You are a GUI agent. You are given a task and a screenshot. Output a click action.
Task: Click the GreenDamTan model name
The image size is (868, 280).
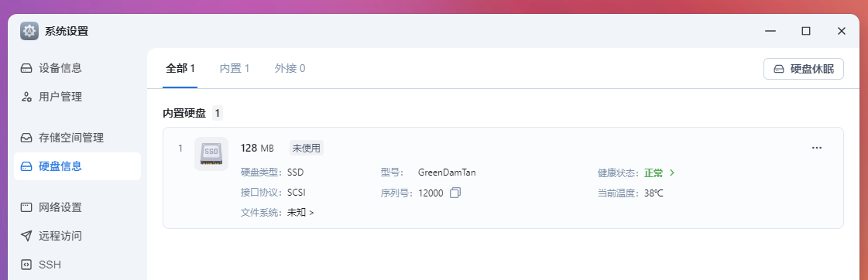pyautogui.click(x=447, y=172)
